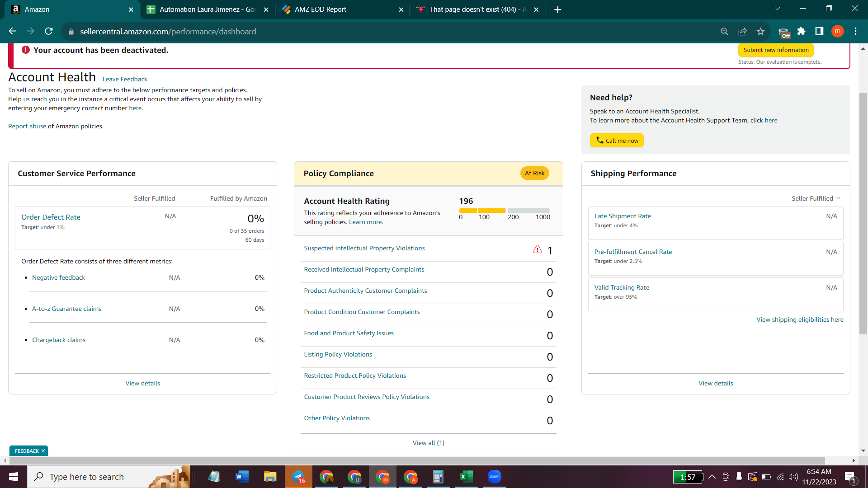Click View shipping eligibilities here
This screenshot has height=488, width=868.
800,319
